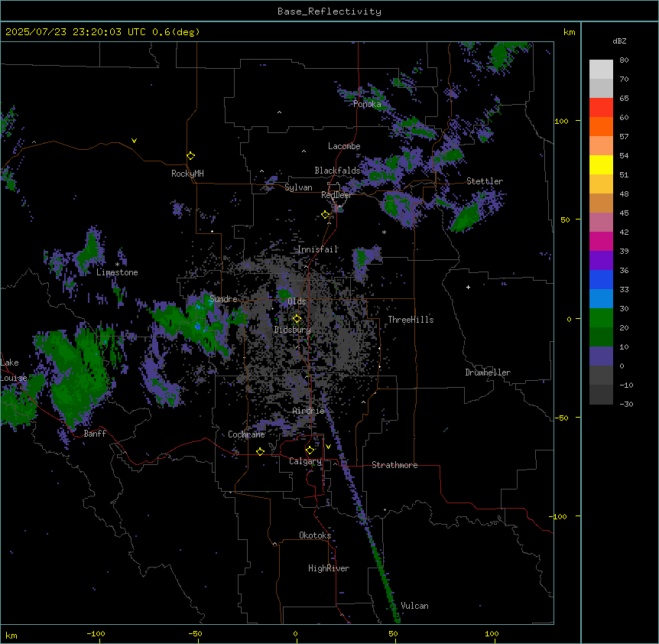Click the Didsbury town label
Image resolution: width=659 pixels, height=644 pixels.
coord(293,330)
